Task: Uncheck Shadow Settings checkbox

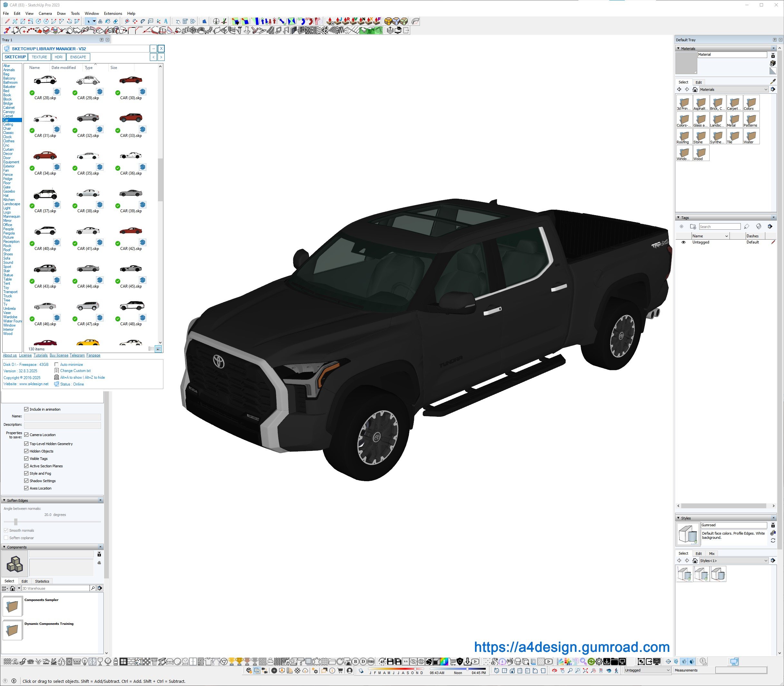Action: pos(26,481)
